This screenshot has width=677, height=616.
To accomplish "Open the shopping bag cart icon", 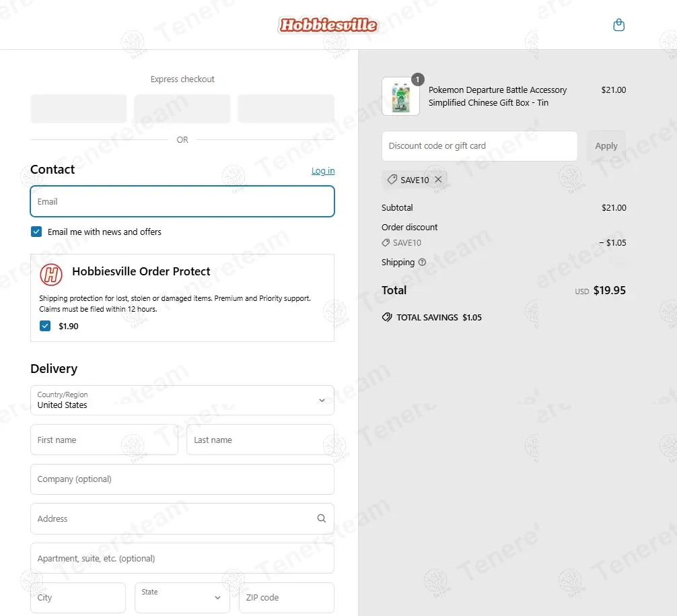I will tap(618, 26).
